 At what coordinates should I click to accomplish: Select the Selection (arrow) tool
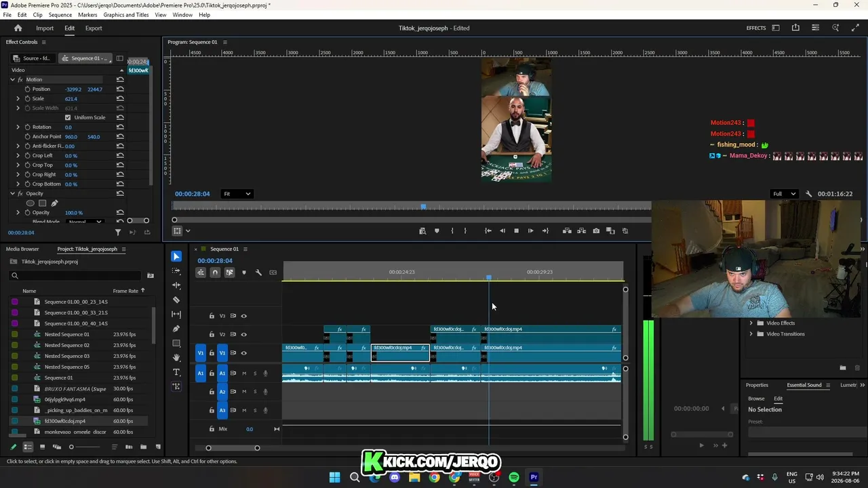pos(176,256)
